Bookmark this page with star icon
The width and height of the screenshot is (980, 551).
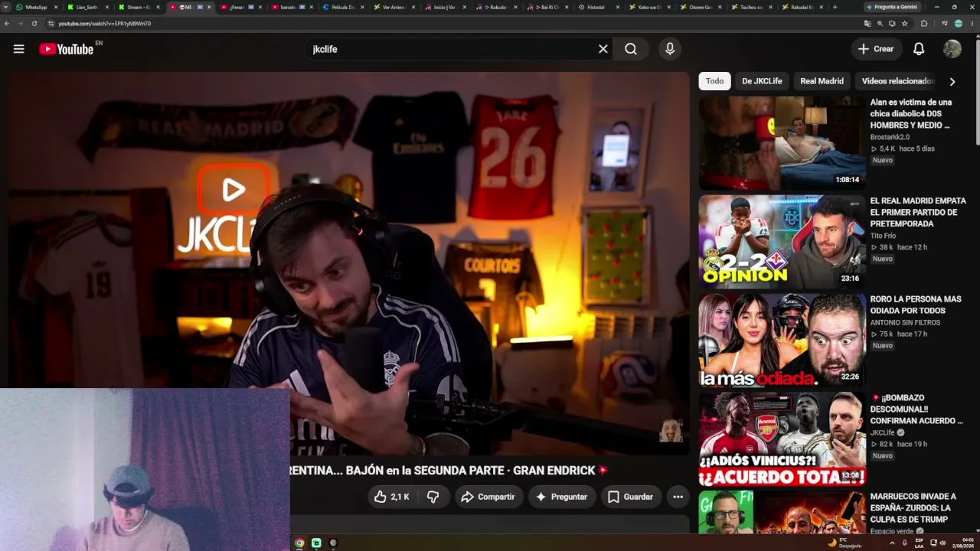click(x=904, y=24)
